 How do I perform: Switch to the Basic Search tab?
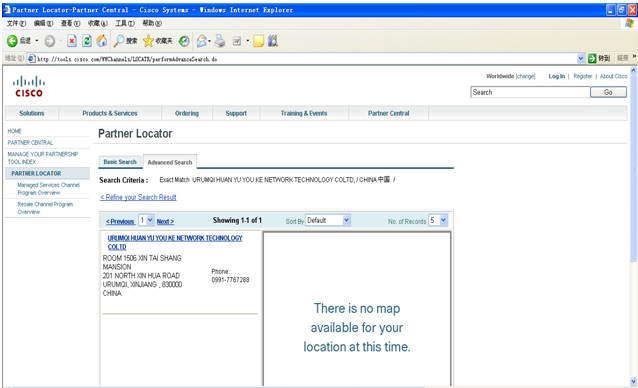click(x=120, y=162)
